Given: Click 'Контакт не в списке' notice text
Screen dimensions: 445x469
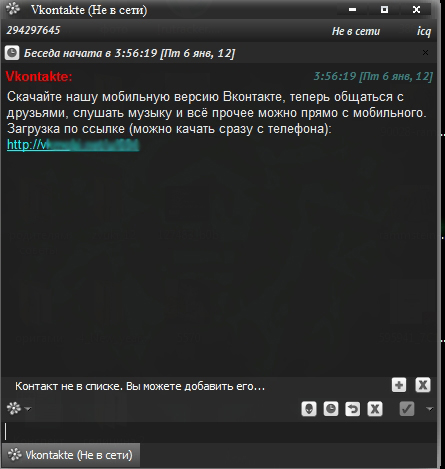Looking at the screenshot, I should [x=140, y=386].
